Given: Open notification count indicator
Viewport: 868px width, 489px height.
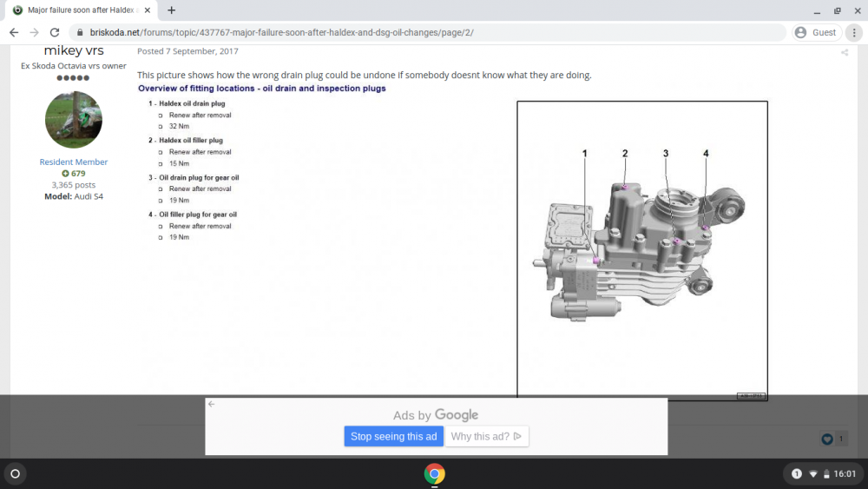Looking at the screenshot, I should (797, 474).
